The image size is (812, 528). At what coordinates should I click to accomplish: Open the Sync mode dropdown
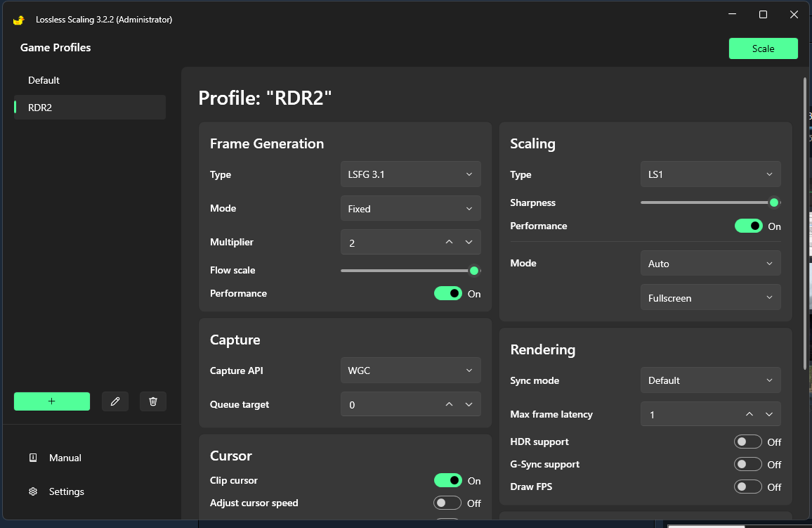click(710, 380)
